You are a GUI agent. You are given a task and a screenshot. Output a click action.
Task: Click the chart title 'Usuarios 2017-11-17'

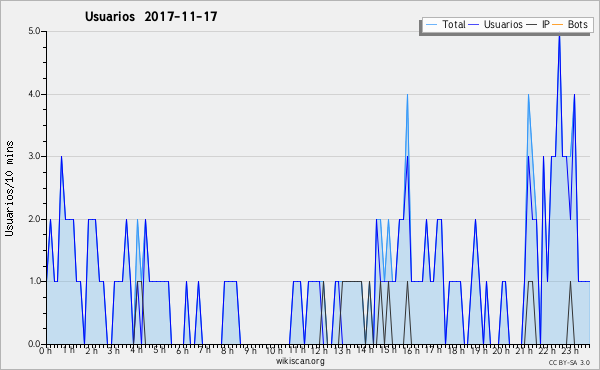pyautogui.click(x=151, y=16)
